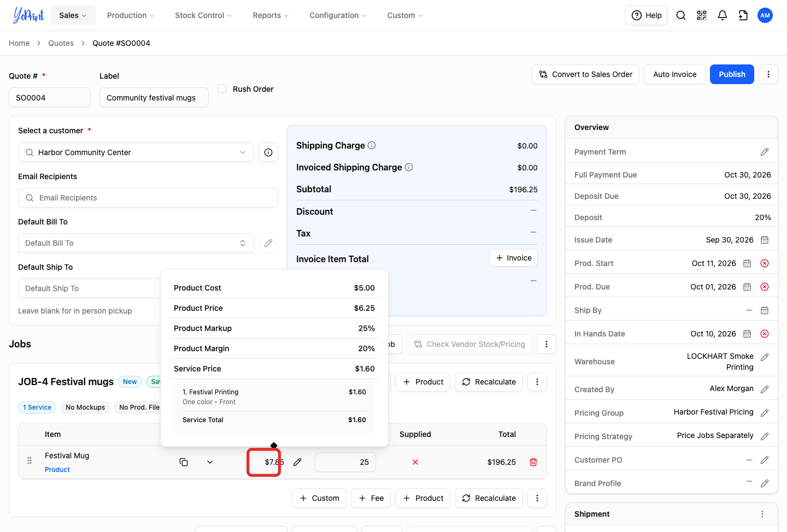Open the search icon in top bar
Screen dimensions: 787x532
(x=681, y=15)
